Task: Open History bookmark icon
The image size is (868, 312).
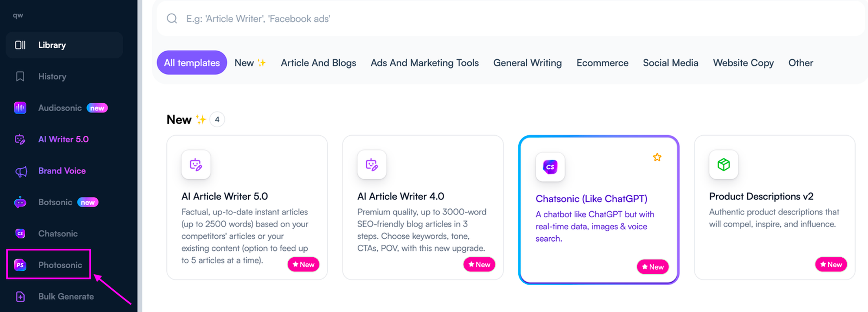Action: [x=20, y=77]
